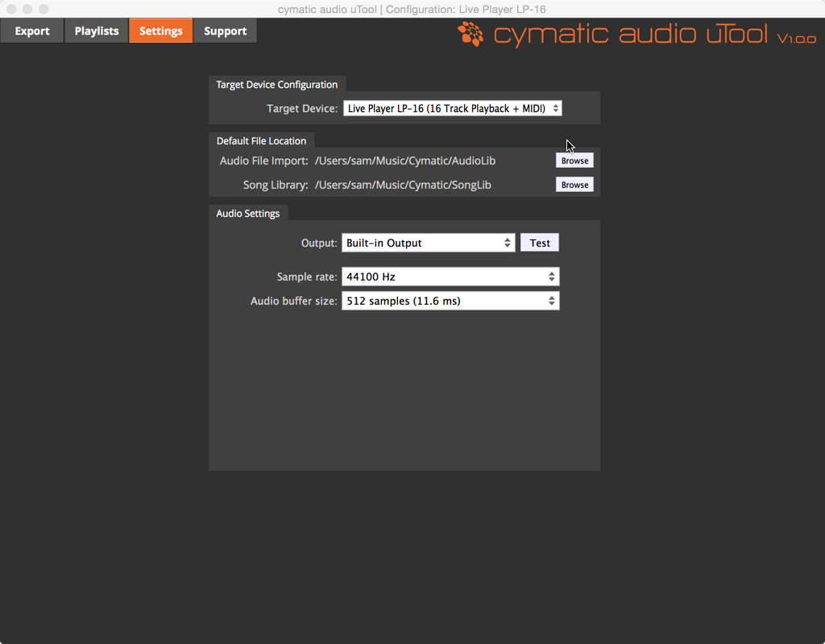Click the /Users/sam/Music/Cymatic/SongLib path text
Viewport: 825px width, 644px height.
point(403,185)
